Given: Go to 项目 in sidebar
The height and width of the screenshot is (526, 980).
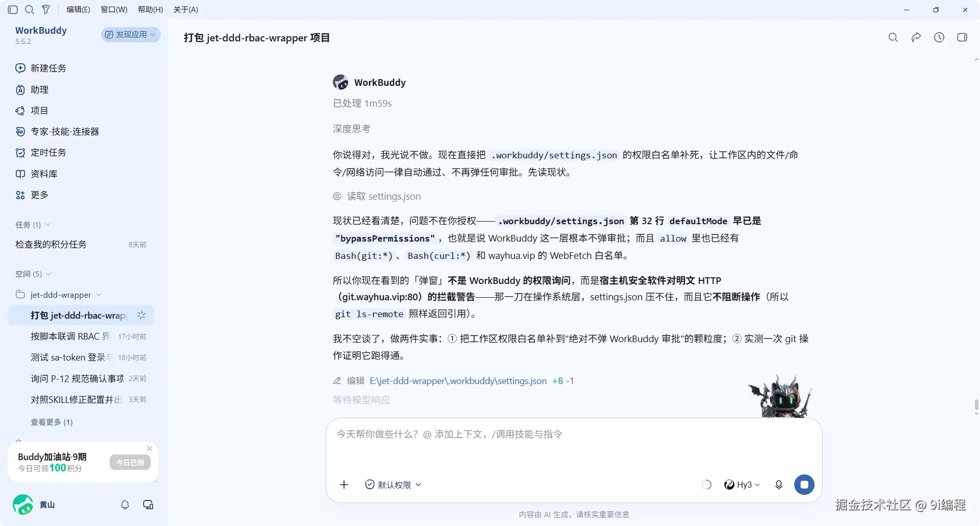Looking at the screenshot, I should (32, 111).
